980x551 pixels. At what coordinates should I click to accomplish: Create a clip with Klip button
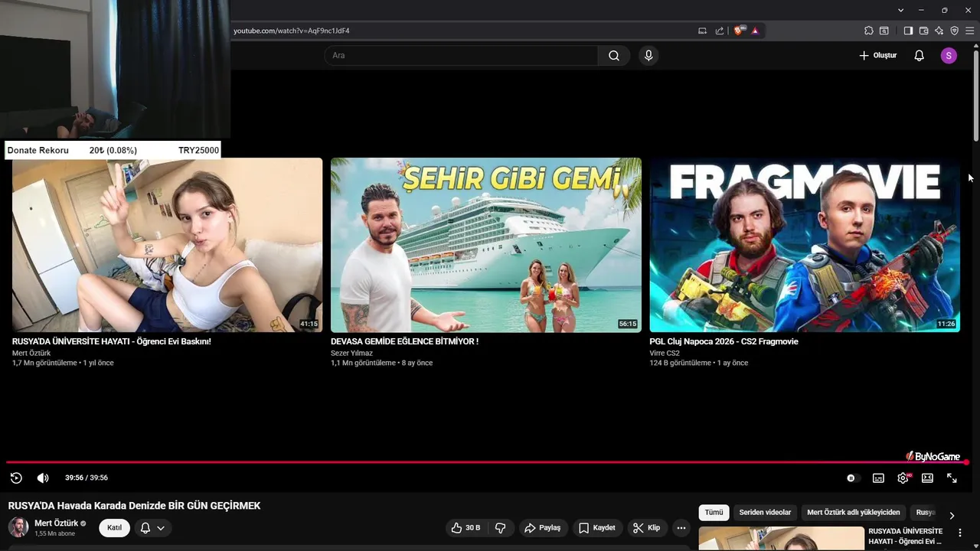tap(646, 528)
